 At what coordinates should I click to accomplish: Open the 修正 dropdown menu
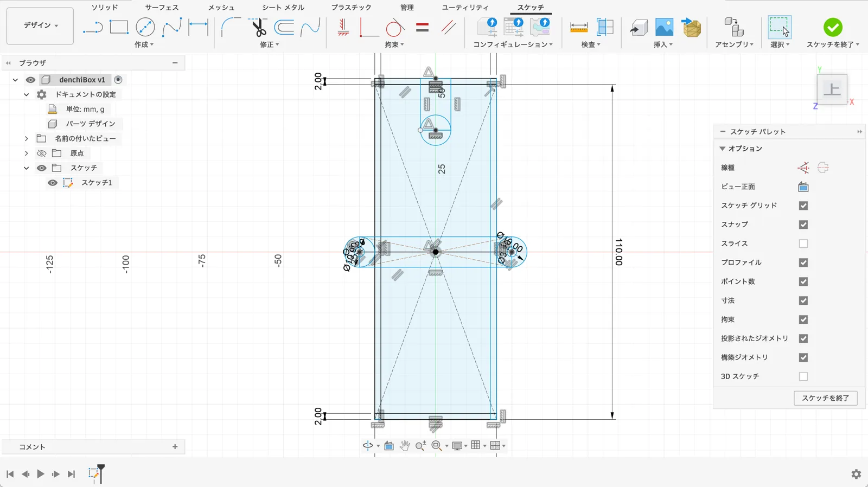click(270, 44)
